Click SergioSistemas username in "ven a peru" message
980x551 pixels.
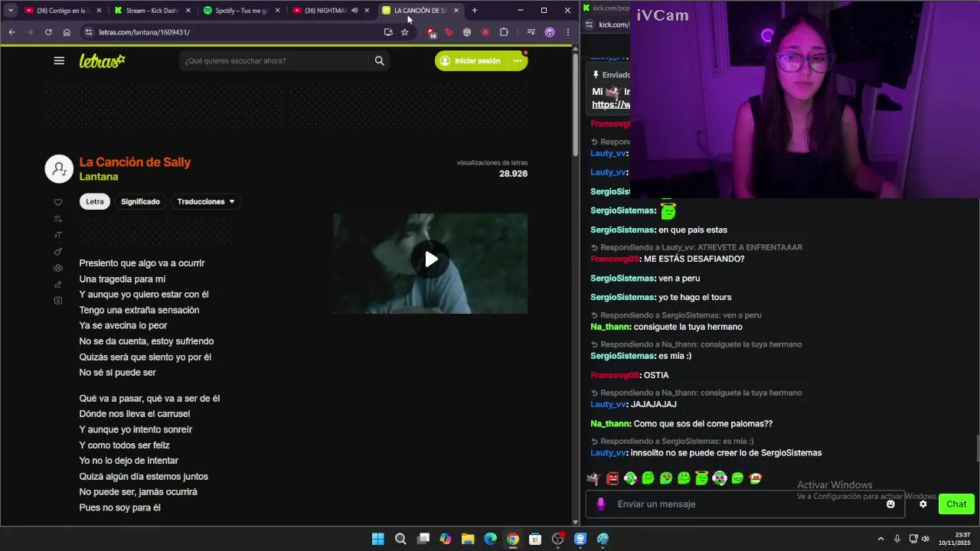[622, 279]
